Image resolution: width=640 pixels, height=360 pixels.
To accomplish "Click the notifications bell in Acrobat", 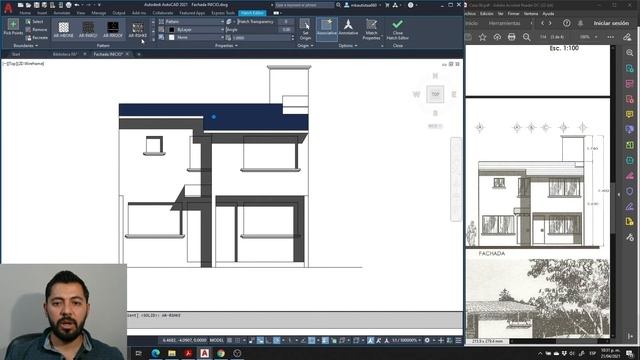I will point(580,23).
